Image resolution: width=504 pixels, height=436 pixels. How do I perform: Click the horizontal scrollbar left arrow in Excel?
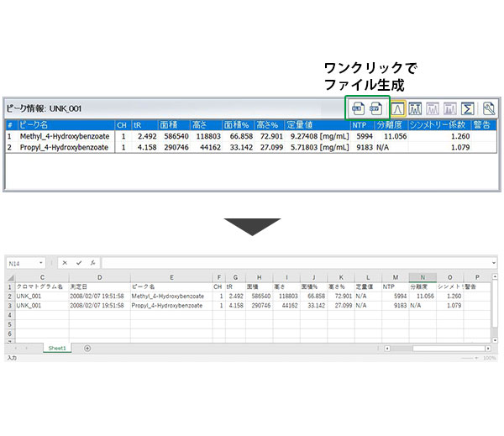(387, 349)
